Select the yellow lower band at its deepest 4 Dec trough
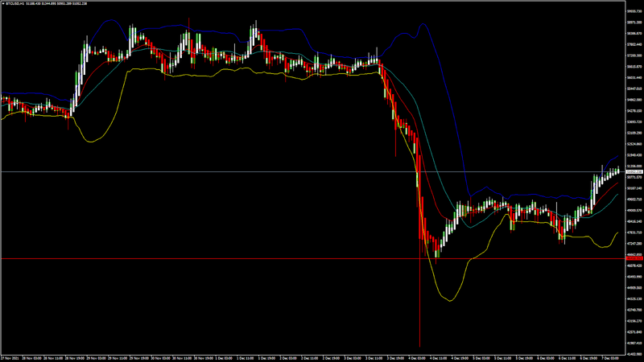This screenshot has height=362, width=644. [451, 300]
